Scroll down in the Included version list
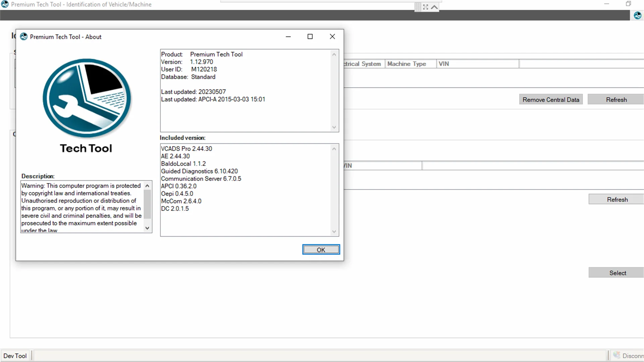This screenshot has width=644, height=362. click(x=334, y=232)
